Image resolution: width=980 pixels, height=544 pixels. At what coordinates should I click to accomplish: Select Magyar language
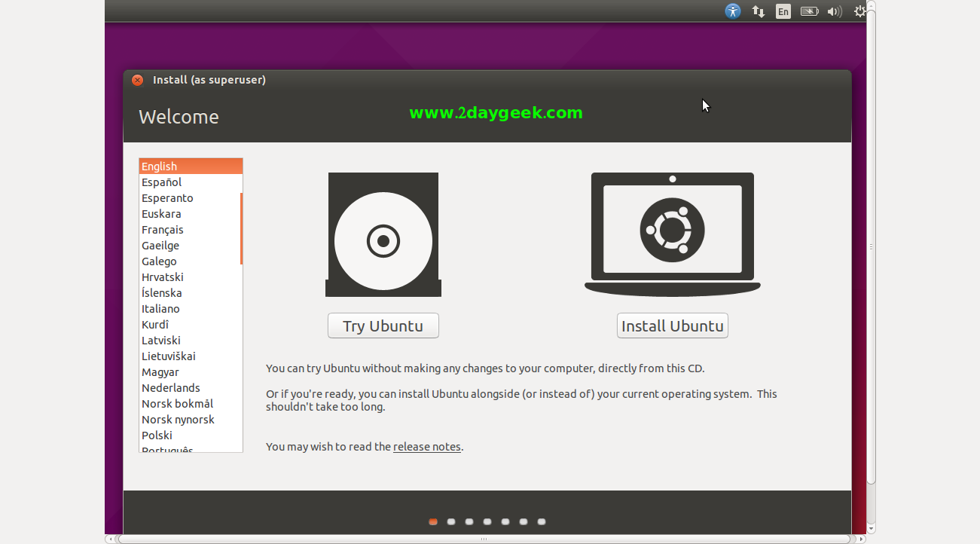(x=190, y=372)
